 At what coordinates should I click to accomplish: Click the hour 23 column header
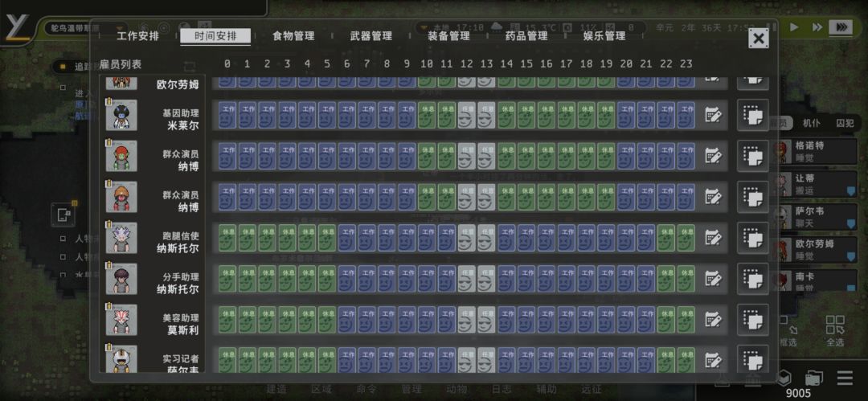click(686, 64)
